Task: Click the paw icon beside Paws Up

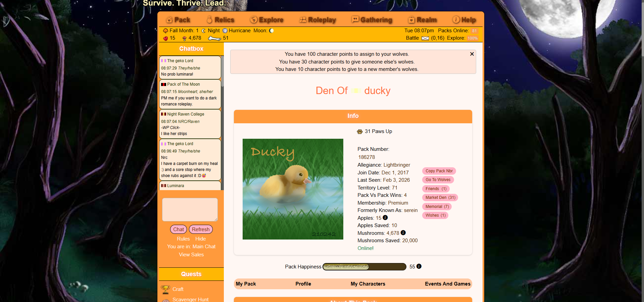Action: pyautogui.click(x=360, y=132)
